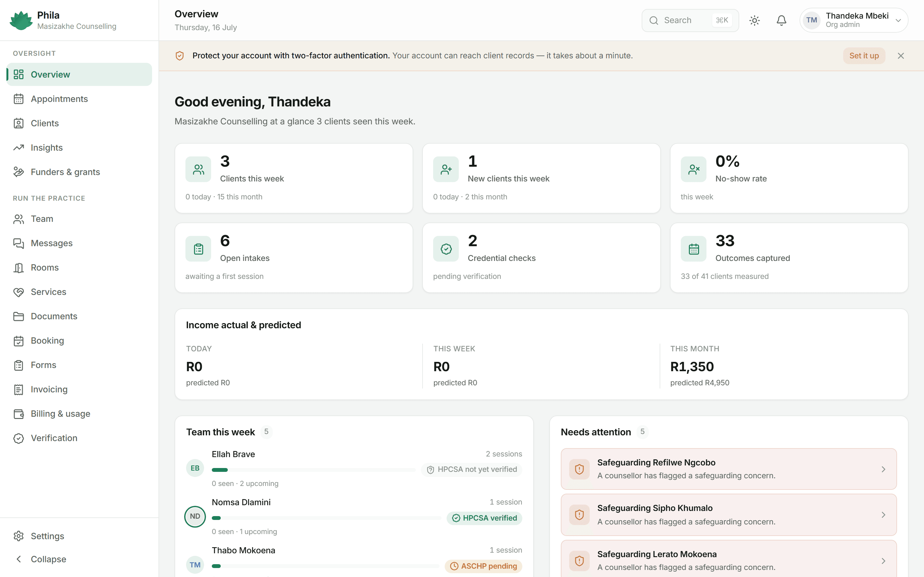Viewport: 924px width, 577px height.
Task: Open the Settings gear in sidebar
Action: (x=19, y=536)
